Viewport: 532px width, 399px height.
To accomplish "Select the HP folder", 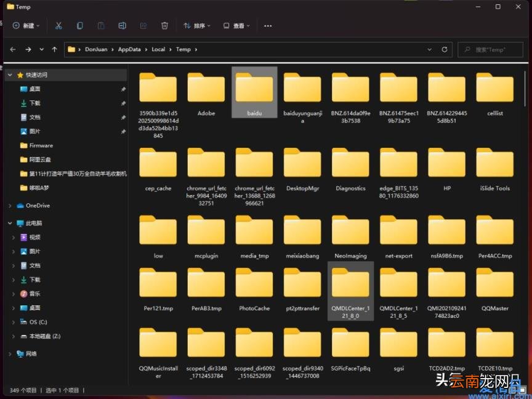I will click(447, 169).
